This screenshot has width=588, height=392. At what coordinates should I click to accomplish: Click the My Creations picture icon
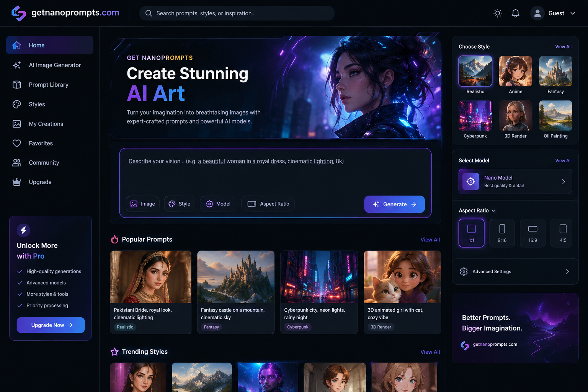click(17, 124)
